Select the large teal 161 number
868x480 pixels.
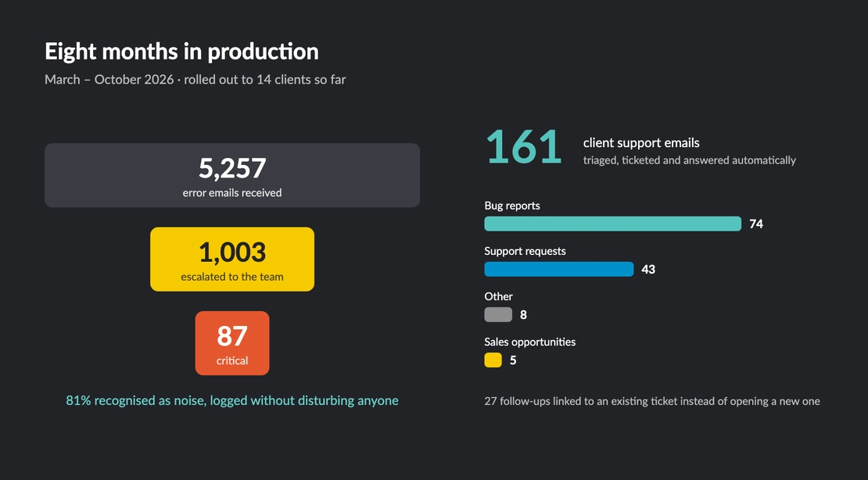point(524,147)
